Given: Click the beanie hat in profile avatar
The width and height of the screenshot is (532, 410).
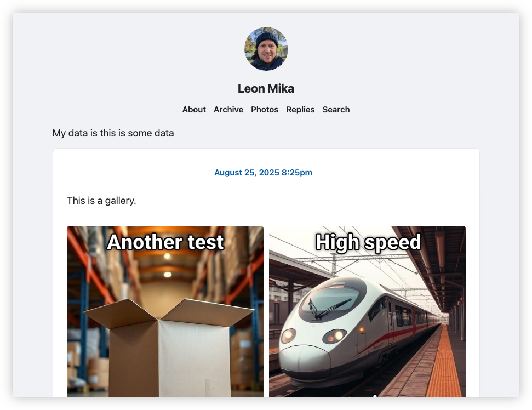Looking at the screenshot, I should click(267, 38).
